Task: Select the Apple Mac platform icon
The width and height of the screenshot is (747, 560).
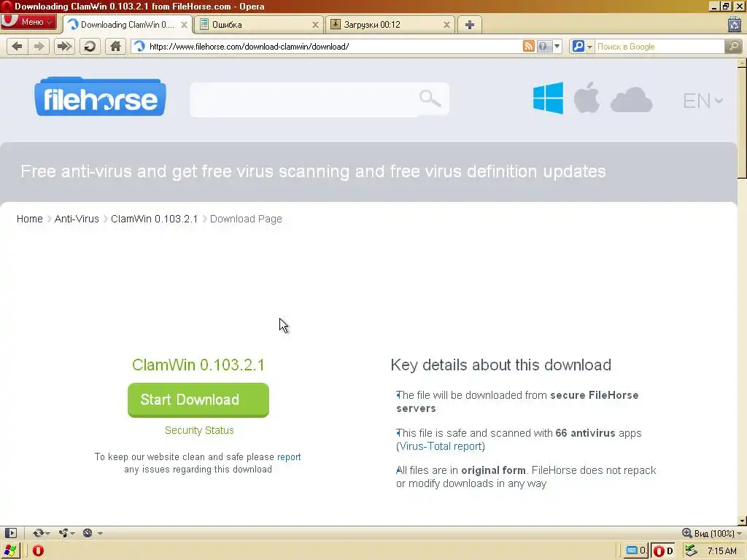Action: [587, 98]
